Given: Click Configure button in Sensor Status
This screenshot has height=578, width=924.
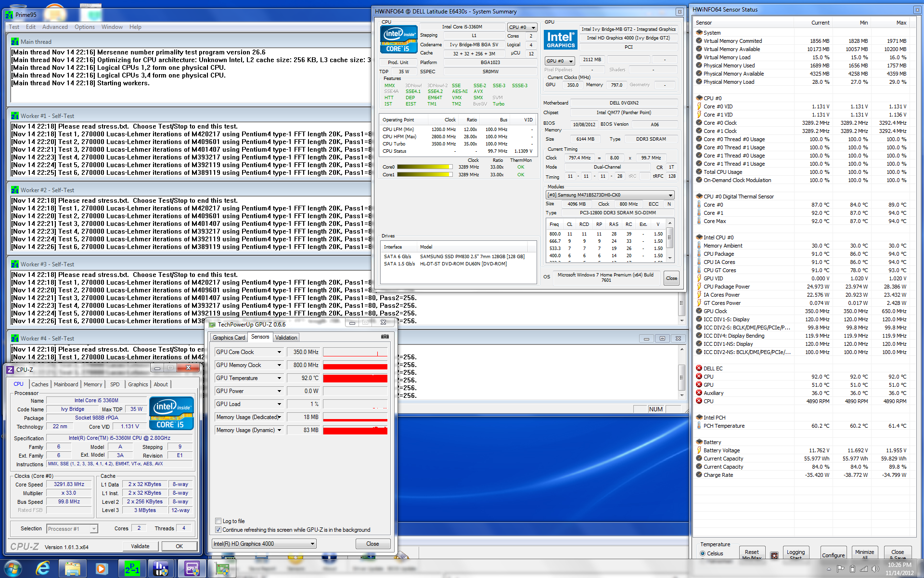Looking at the screenshot, I should click(x=833, y=555).
